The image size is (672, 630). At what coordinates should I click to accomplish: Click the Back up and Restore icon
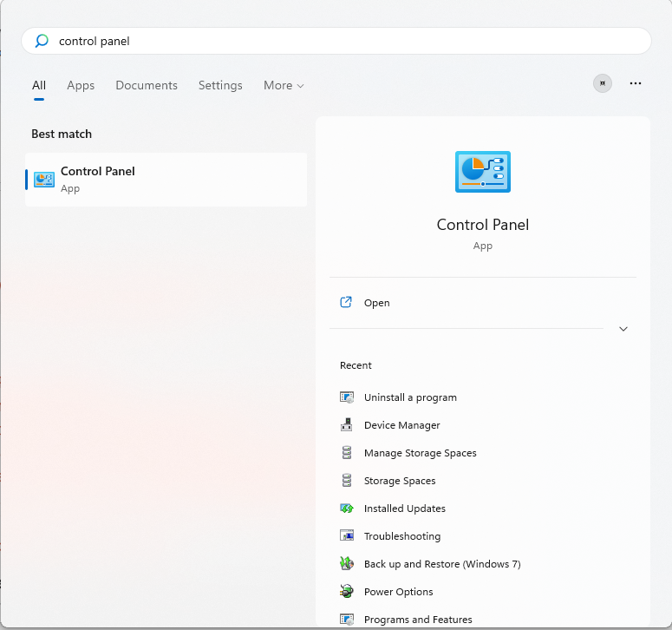pos(347,563)
